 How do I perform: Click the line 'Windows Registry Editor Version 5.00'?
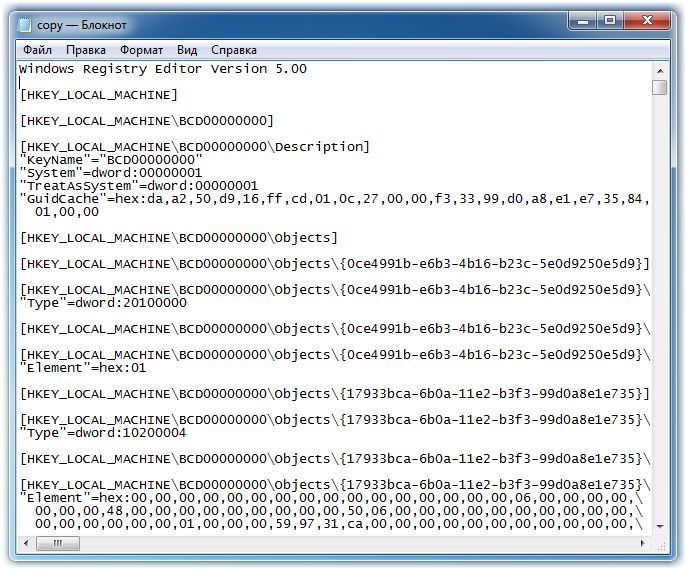click(163, 69)
